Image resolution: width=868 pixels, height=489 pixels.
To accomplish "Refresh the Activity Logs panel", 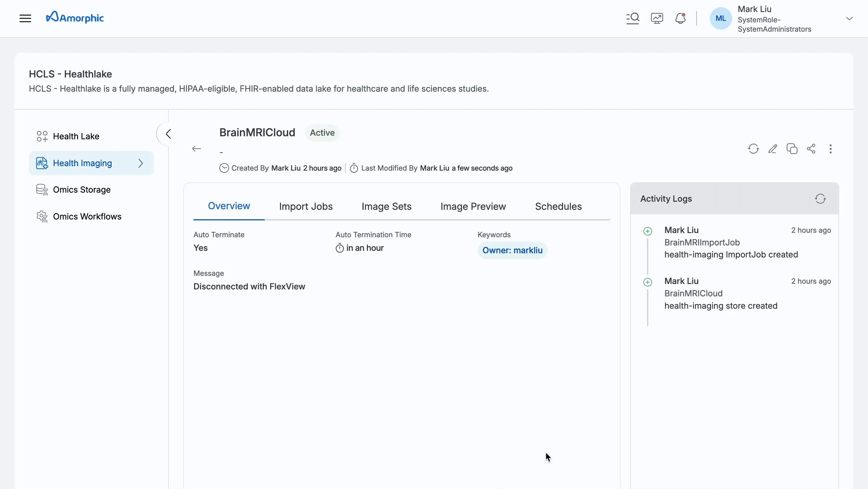I will 820,199.
